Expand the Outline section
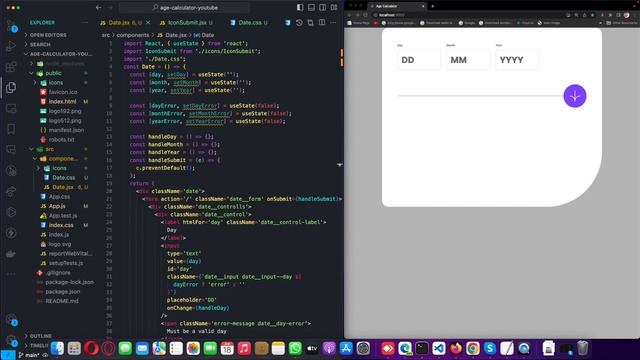The width and height of the screenshot is (640, 360). coord(38,336)
